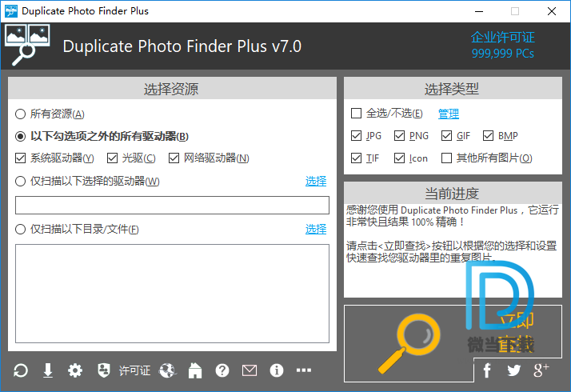This screenshot has width=571, height=392.
Task: Enable the 其他所有图片 checkbox
Action: pos(446,158)
